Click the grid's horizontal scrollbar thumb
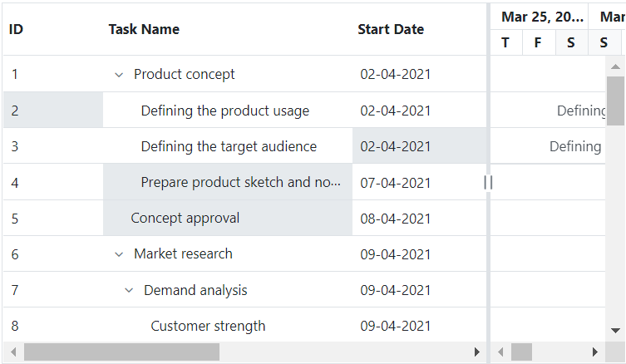 pyautogui.click(x=121, y=352)
